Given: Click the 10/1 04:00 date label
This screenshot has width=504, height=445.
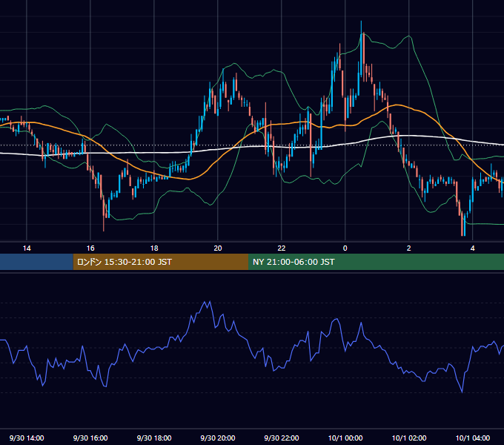Looking at the screenshot, I should (473, 438).
